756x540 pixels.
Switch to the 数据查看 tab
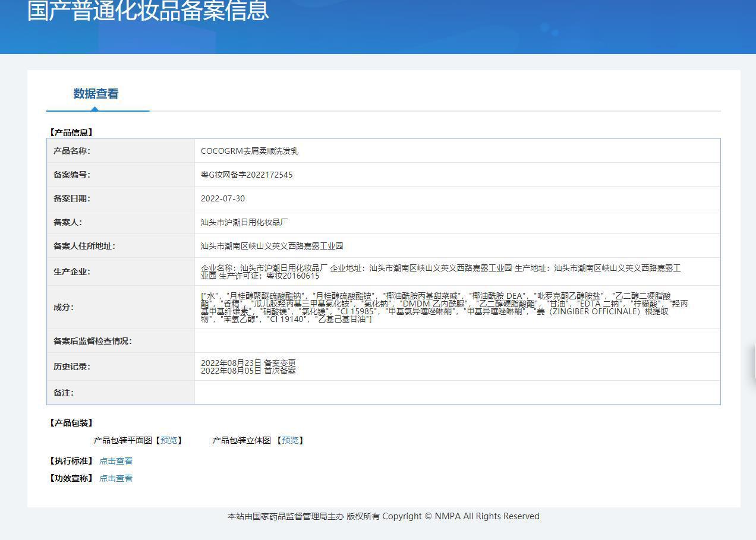click(x=96, y=94)
